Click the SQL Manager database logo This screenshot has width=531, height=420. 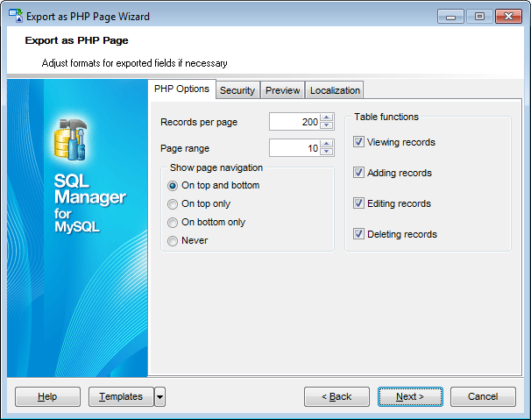(x=68, y=138)
